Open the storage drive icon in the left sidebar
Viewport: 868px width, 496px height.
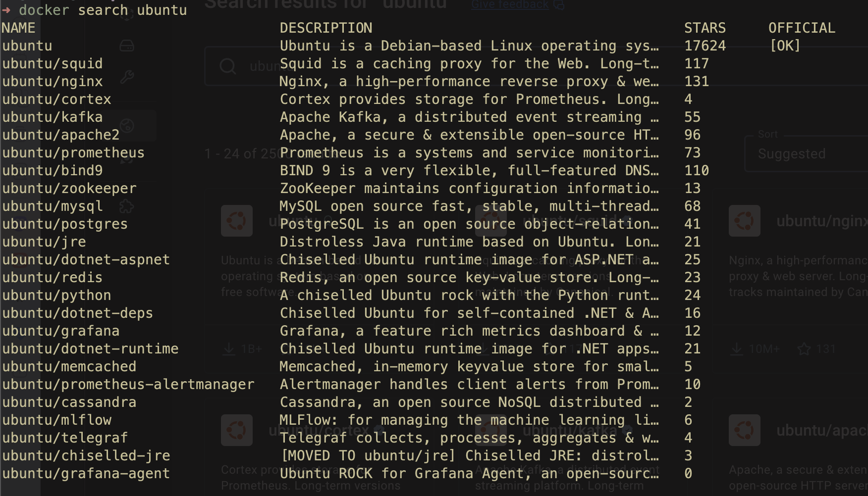[x=128, y=45]
